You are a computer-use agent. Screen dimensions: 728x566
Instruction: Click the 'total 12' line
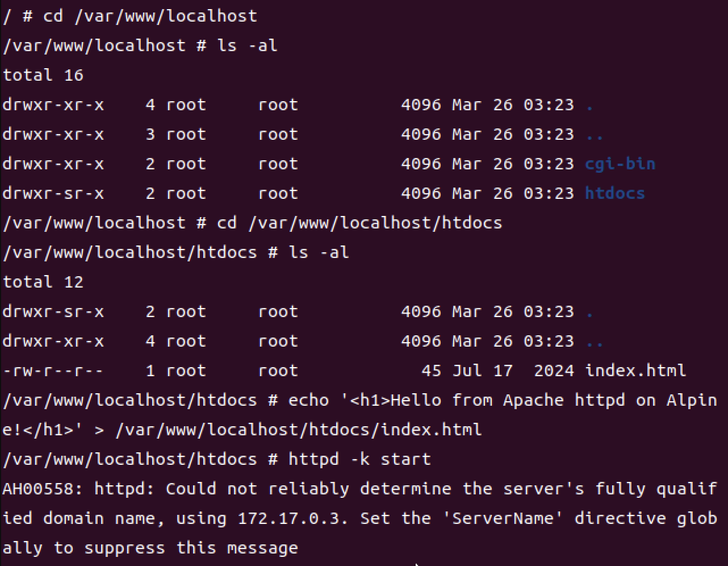[43, 282]
